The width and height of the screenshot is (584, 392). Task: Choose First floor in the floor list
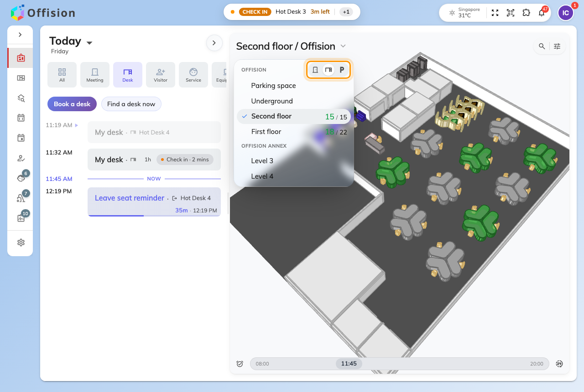(294, 132)
